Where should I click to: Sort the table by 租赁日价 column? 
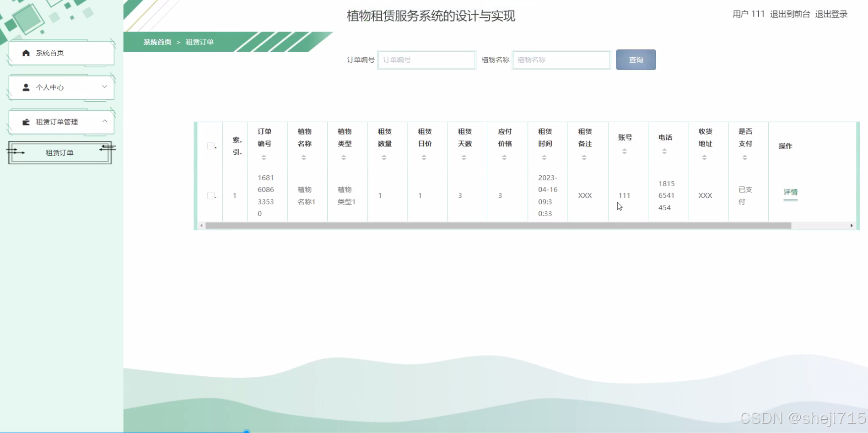(x=424, y=157)
